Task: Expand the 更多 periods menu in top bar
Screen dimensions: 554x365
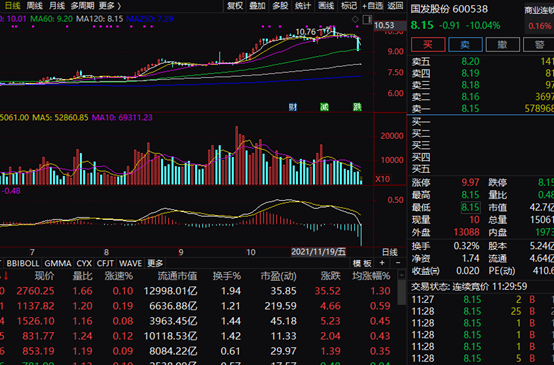Action: tap(110, 6)
